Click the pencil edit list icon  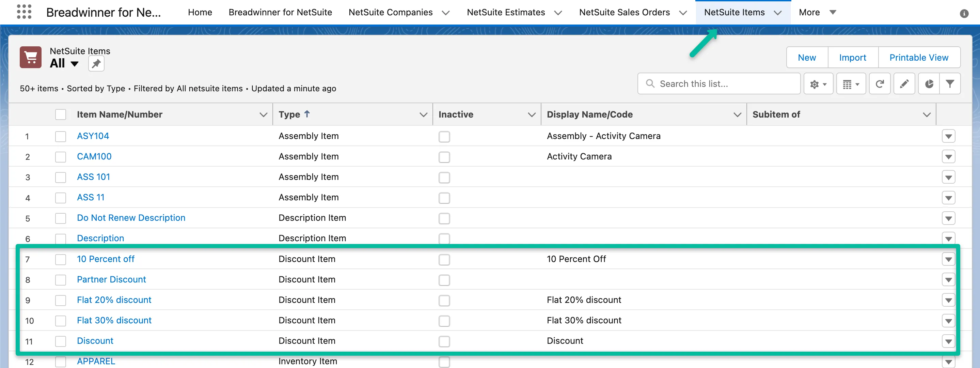[x=904, y=84]
